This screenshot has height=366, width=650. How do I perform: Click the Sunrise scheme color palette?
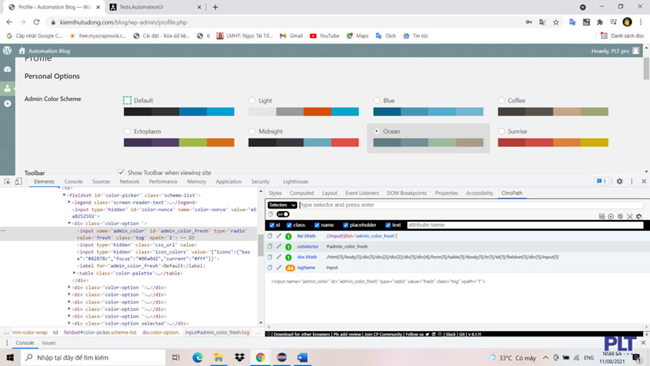tap(553, 143)
